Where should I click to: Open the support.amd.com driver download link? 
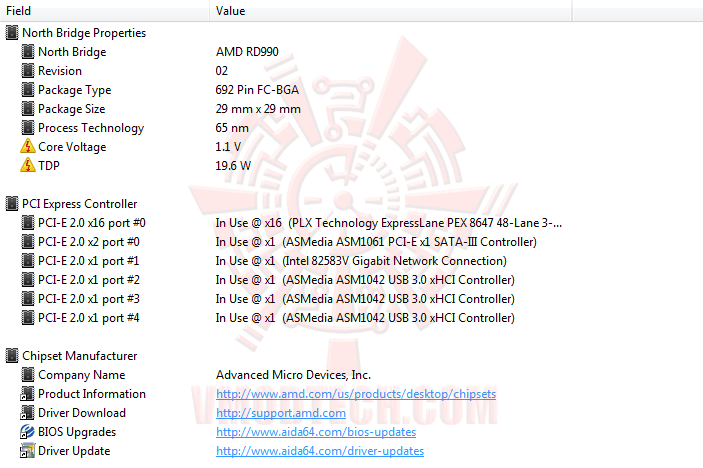281,413
